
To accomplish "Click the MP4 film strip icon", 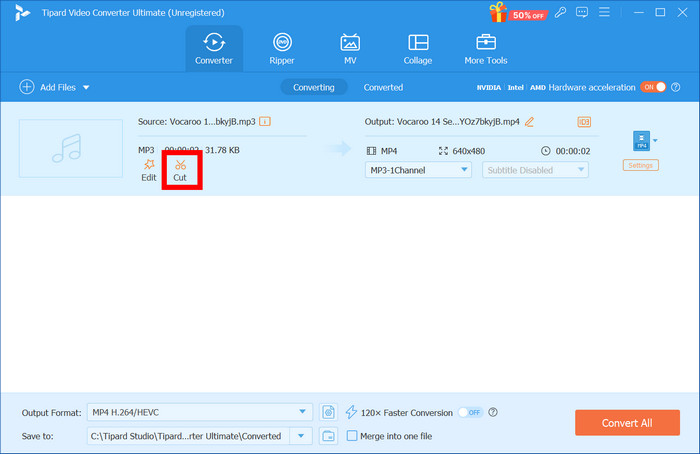I will (371, 151).
